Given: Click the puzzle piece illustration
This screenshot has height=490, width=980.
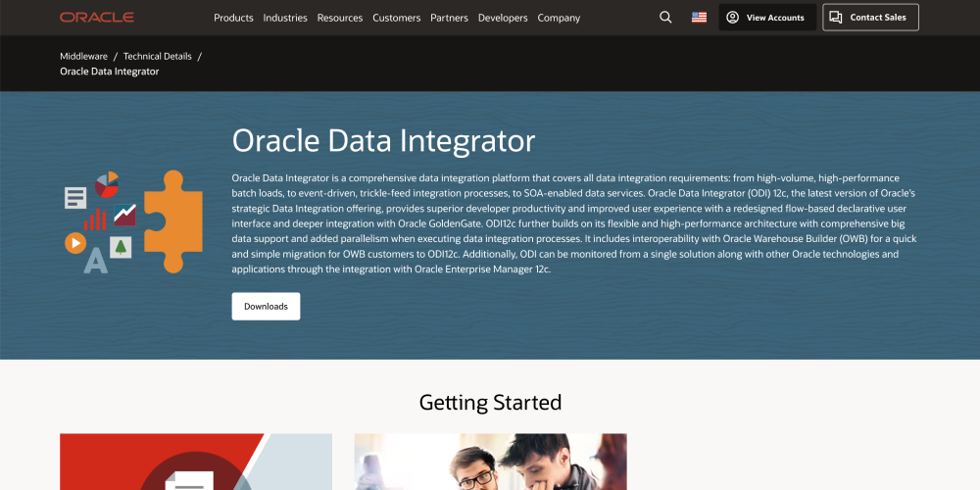Looking at the screenshot, I should pos(173,221).
